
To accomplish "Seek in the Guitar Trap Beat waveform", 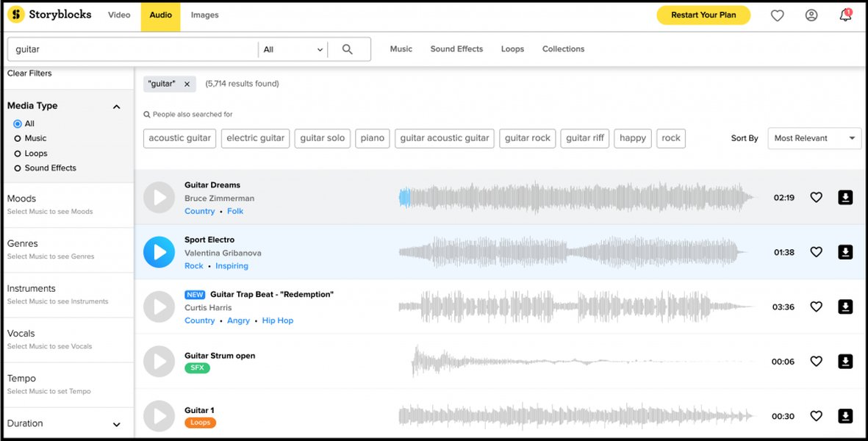I will [575, 306].
